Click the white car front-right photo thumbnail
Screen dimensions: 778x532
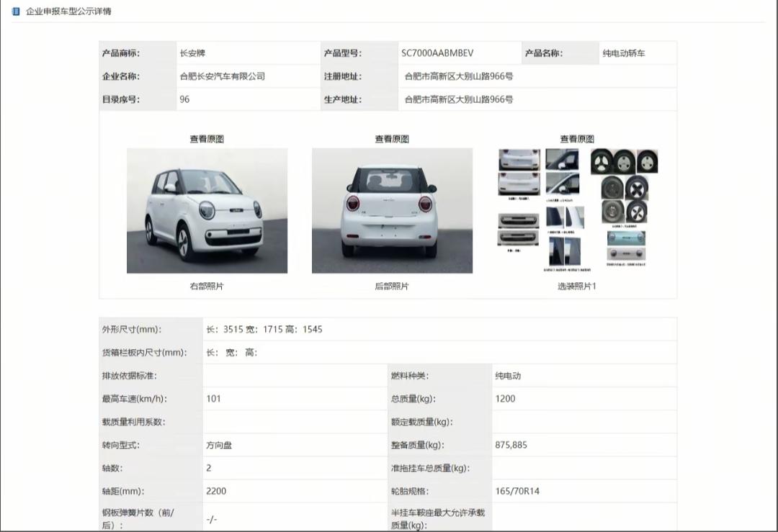207,211
